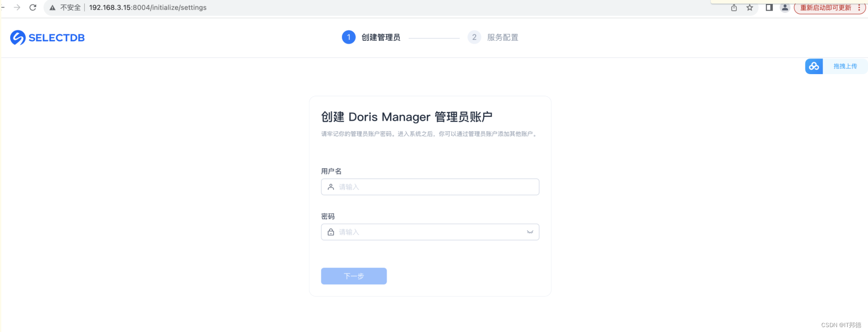This screenshot has height=332, width=868.
Task: Click the 用户名 label
Action: pyautogui.click(x=331, y=171)
